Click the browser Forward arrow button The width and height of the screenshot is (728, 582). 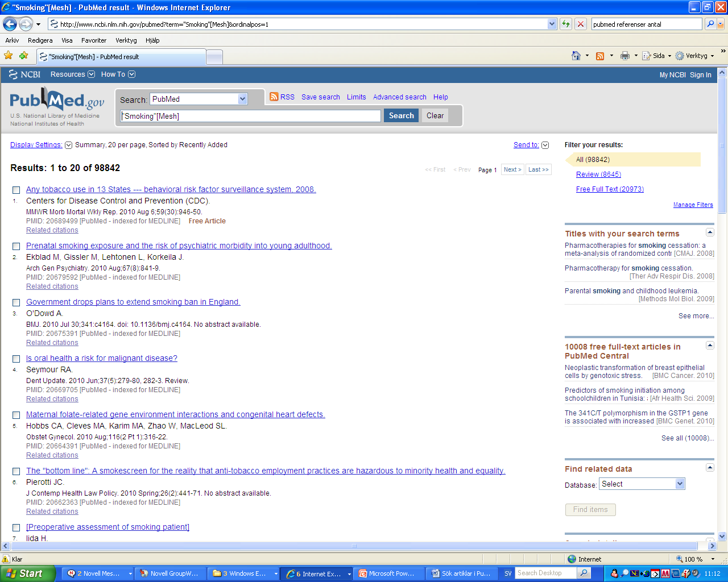click(x=26, y=24)
